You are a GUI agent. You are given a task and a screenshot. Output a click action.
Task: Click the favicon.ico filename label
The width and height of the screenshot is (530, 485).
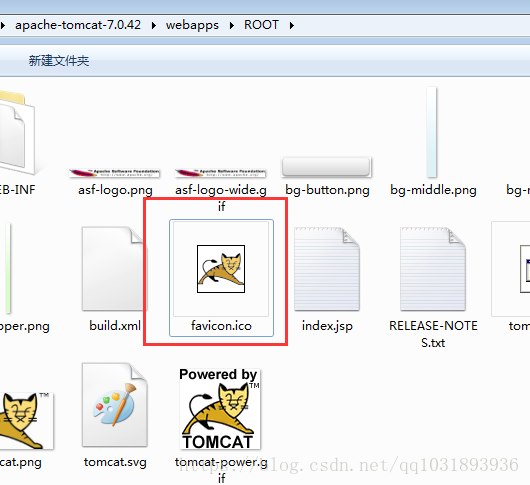(221, 326)
